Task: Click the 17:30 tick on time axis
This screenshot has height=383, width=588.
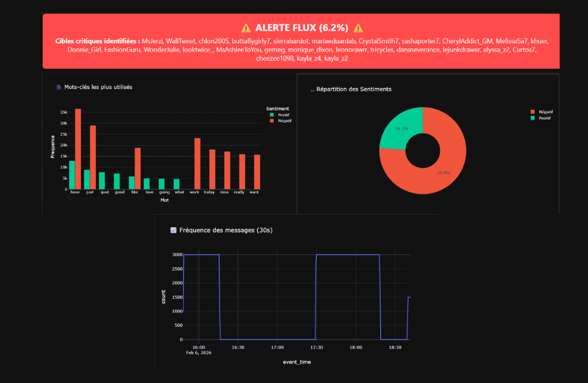Action: tap(316, 347)
